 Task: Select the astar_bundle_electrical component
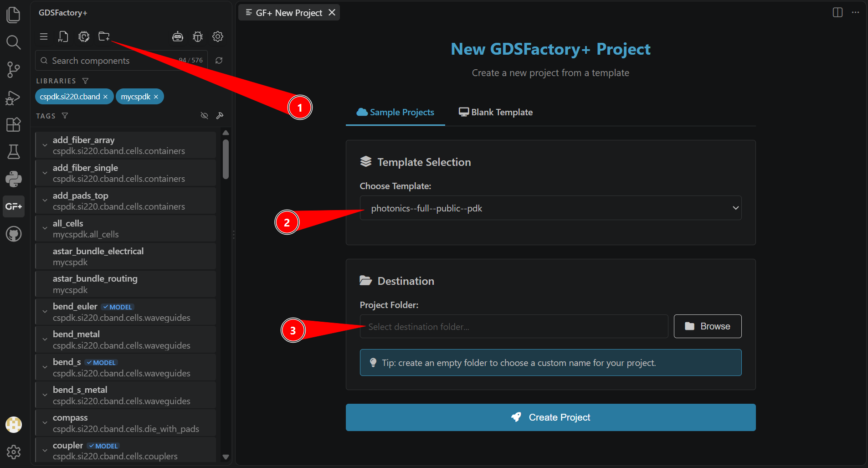coord(126,256)
